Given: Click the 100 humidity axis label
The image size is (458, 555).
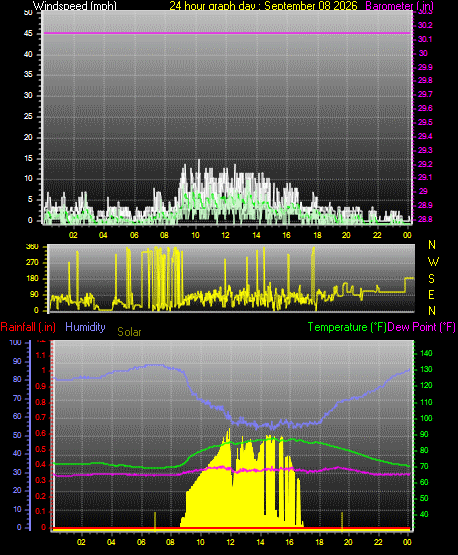Looking at the screenshot, I should [16, 342].
